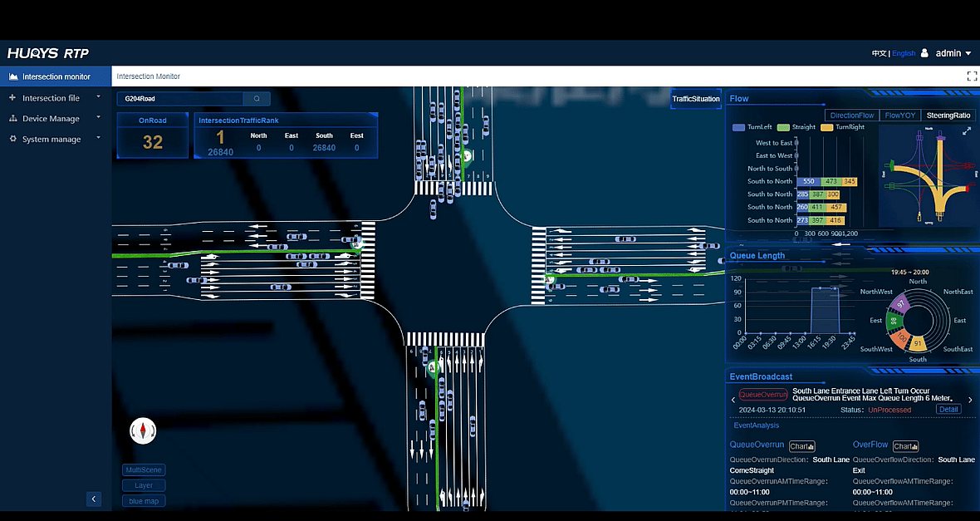This screenshot has width=980, height=521.
Task: Show the previous event with left arrow
Action: coord(733,401)
